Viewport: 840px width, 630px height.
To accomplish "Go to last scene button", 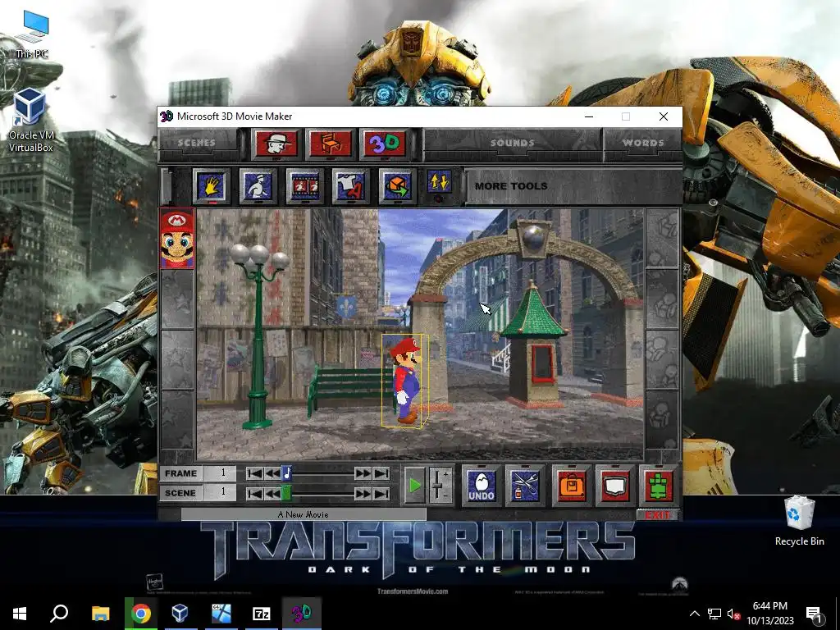I will click(x=381, y=493).
